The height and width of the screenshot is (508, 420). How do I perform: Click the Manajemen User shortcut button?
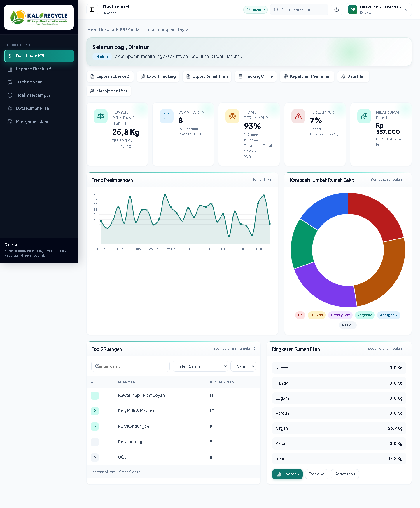click(x=109, y=91)
